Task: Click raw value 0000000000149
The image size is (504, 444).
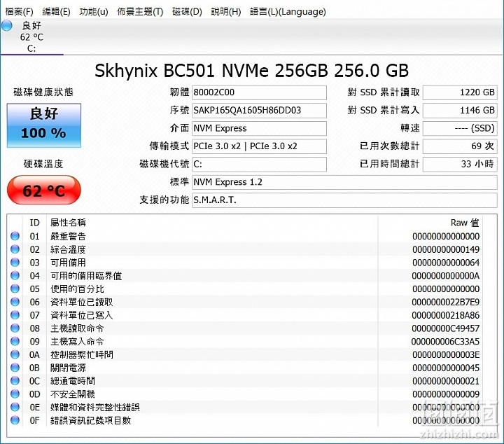Action: (446, 250)
